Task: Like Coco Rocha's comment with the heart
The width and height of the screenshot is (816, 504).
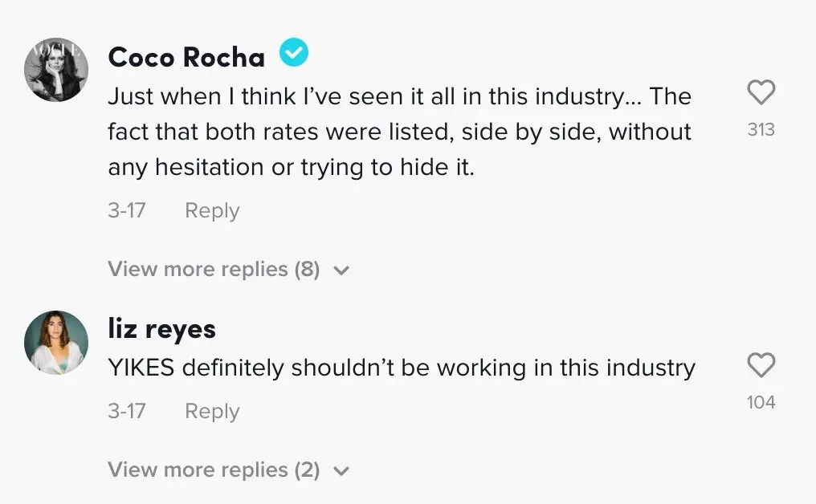Action: (x=761, y=92)
